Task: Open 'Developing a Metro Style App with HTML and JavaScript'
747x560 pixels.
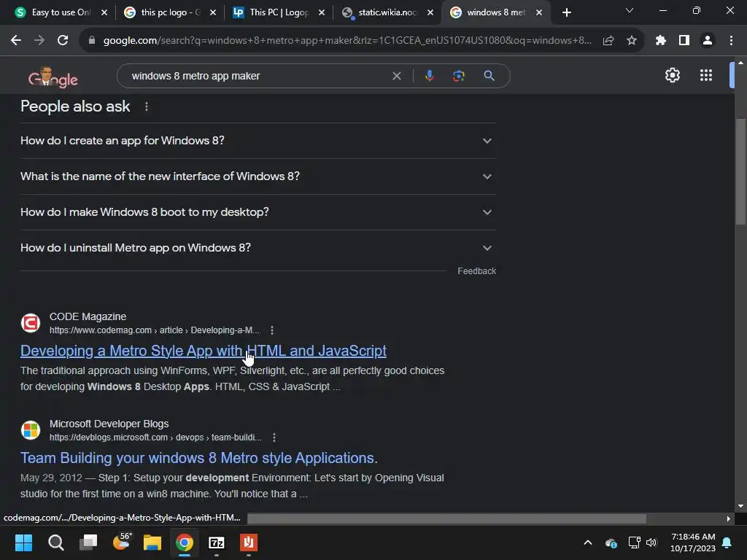Action: tap(204, 351)
